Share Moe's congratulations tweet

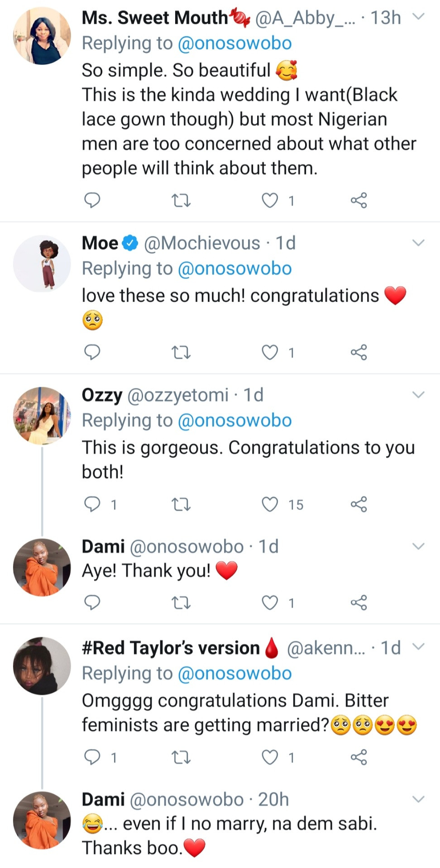click(359, 352)
